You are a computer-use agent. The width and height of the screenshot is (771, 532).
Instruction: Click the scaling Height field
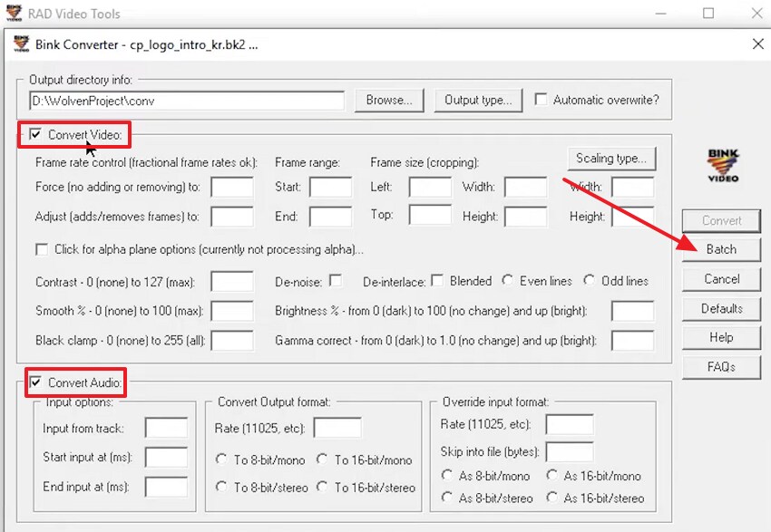pos(633,217)
